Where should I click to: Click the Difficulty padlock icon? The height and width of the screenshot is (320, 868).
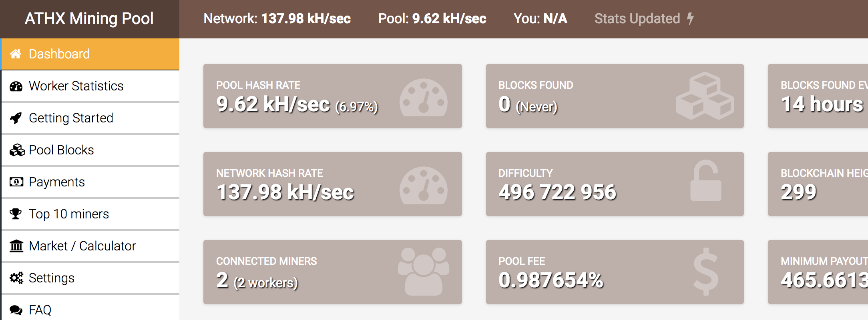point(705,180)
